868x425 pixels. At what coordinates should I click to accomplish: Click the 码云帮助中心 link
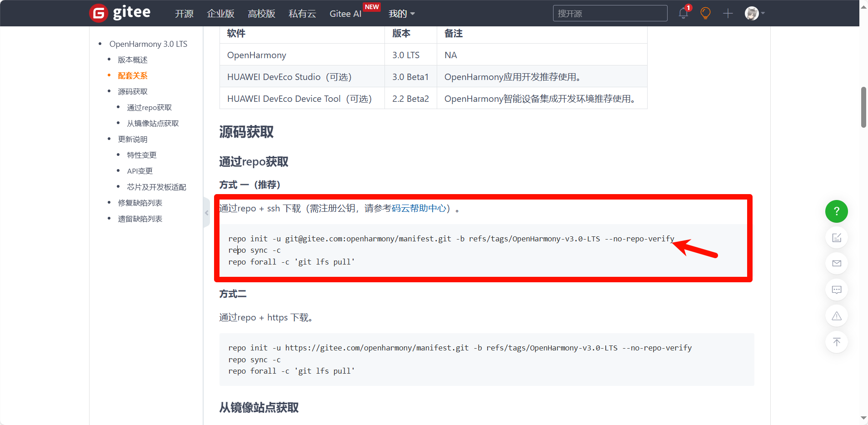[x=419, y=208]
